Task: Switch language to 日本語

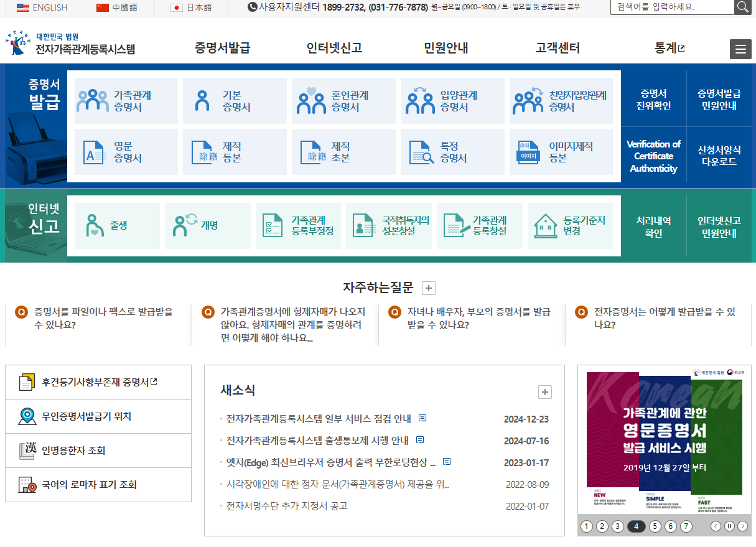Action: 192,7
